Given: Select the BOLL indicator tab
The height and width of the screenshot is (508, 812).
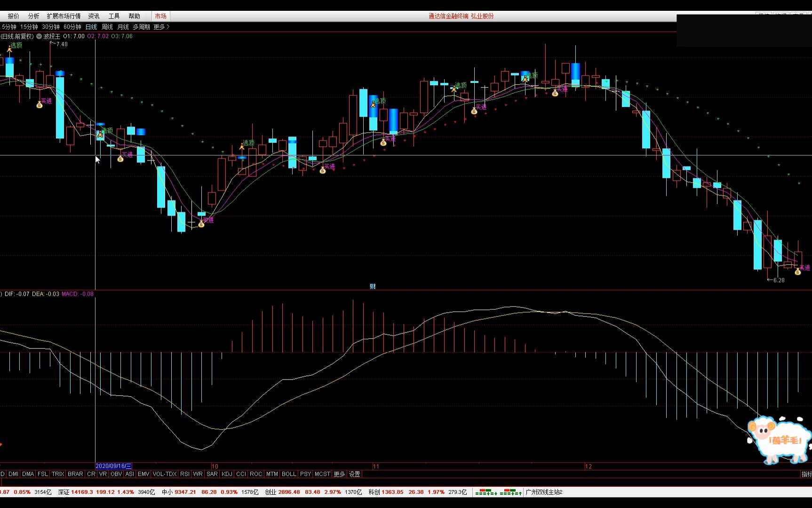Looking at the screenshot, I should (x=289, y=474).
